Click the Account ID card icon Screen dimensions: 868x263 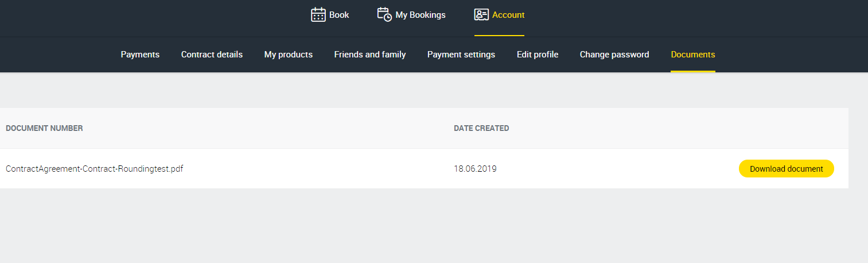pos(481,15)
